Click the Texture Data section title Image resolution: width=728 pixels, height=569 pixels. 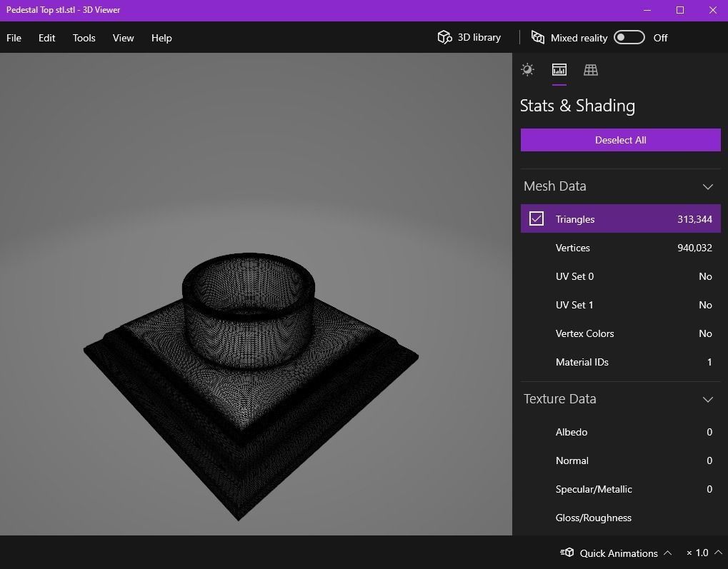[x=559, y=398]
